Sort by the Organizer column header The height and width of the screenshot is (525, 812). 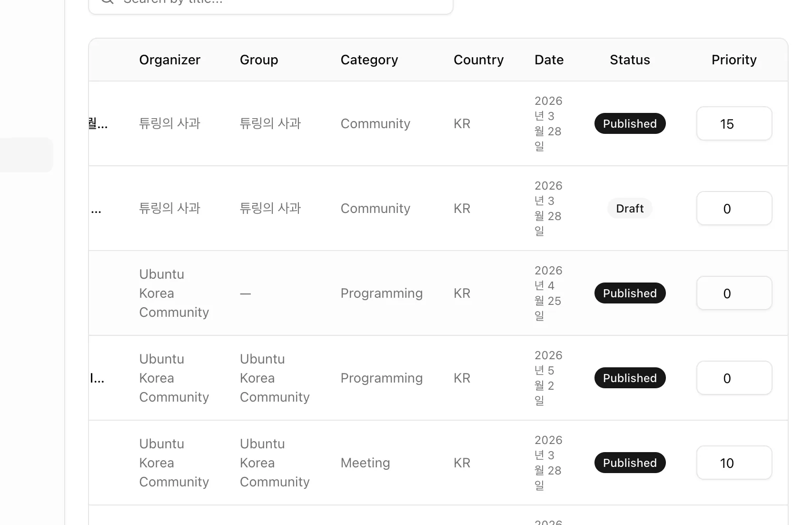pyautogui.click(x=169, y=60)
